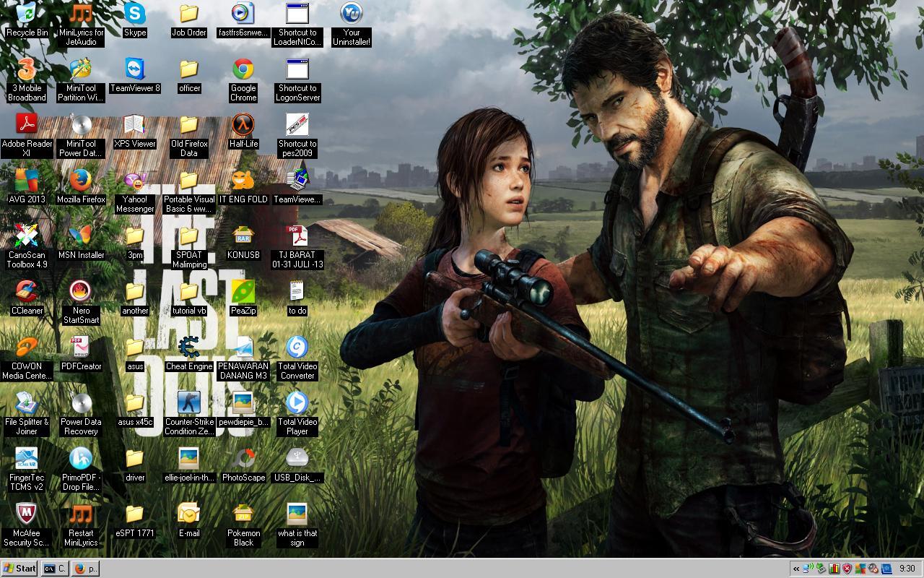Open TJ BARAT 01-31 JULI PDF
The height and width of the screenshot is (578, 924).
(x=297, y=236)
